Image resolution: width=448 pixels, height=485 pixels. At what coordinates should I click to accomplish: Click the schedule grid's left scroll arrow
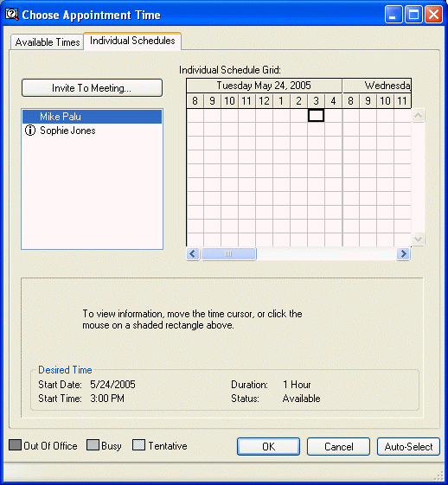click(193, 254)
